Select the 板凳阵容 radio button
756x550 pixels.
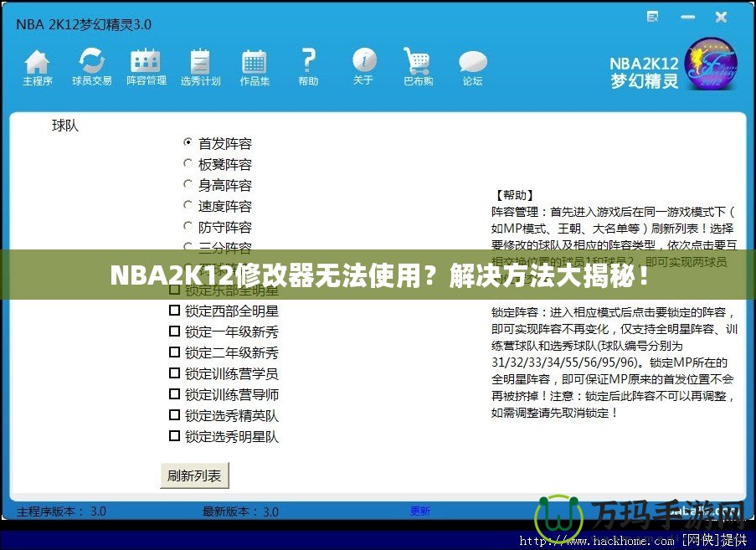tap(188, 163)
